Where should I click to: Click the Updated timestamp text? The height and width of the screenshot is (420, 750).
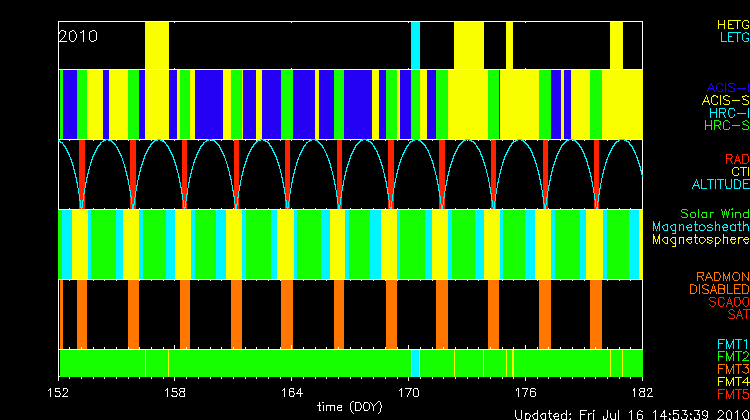coord(631,413)
